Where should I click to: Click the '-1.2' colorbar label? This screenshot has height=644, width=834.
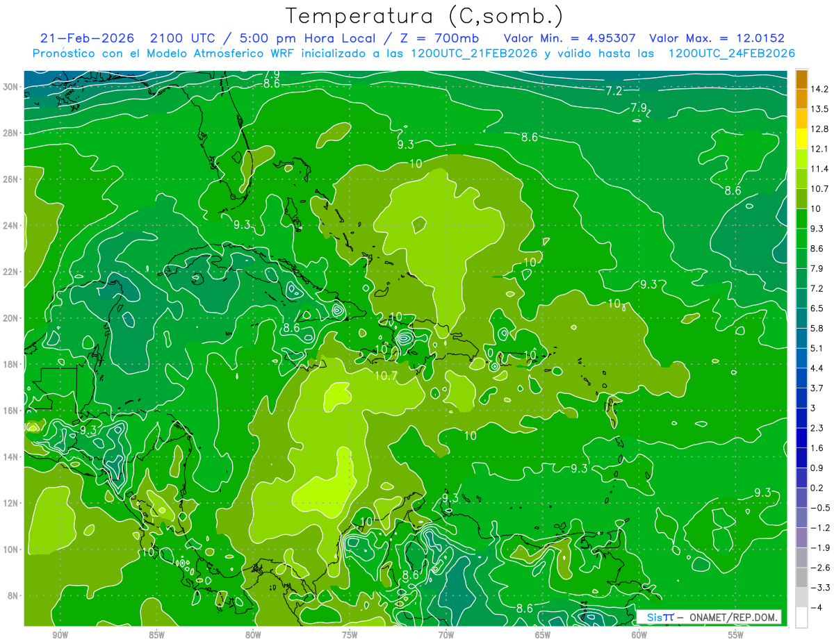click(x=820, y=527)
